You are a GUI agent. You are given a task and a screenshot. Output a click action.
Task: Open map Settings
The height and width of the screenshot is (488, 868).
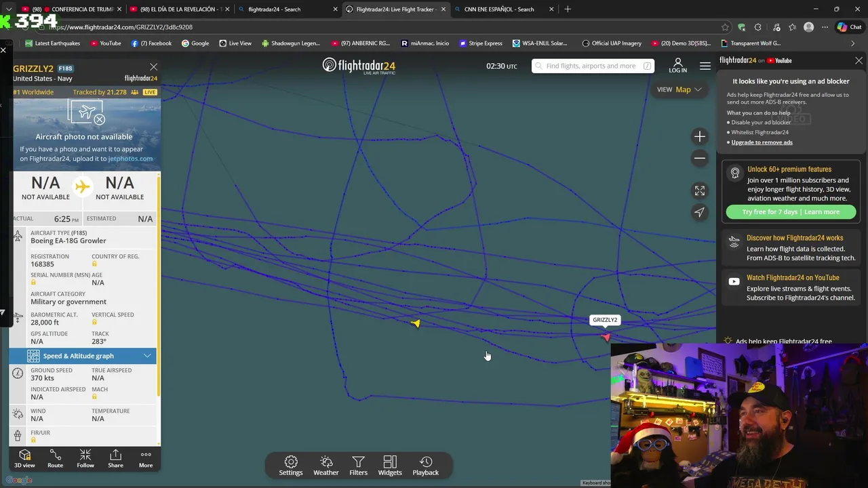click(x=291, y=466)
